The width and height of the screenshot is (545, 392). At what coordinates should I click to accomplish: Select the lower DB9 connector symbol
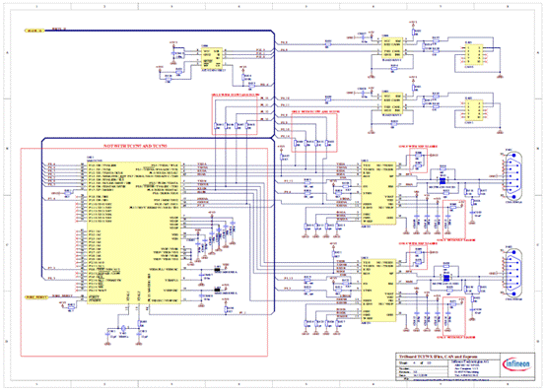click(512, 273)
